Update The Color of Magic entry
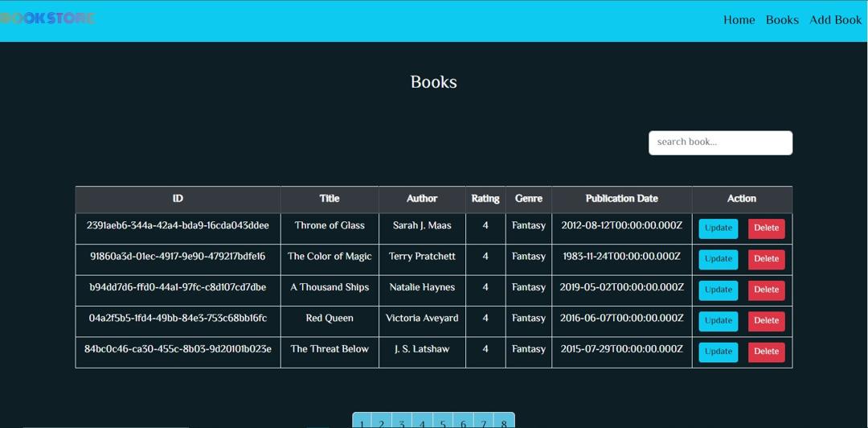This screenshot has height=428, width=868. point(718,260)
